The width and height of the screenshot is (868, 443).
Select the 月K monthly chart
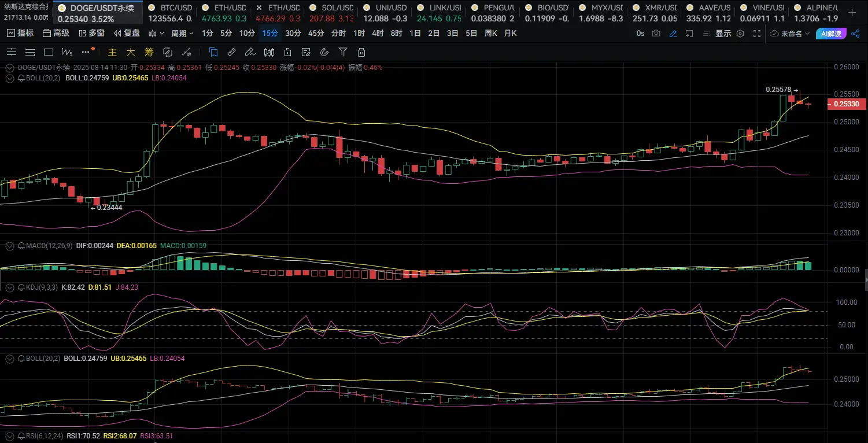[511, 33]
